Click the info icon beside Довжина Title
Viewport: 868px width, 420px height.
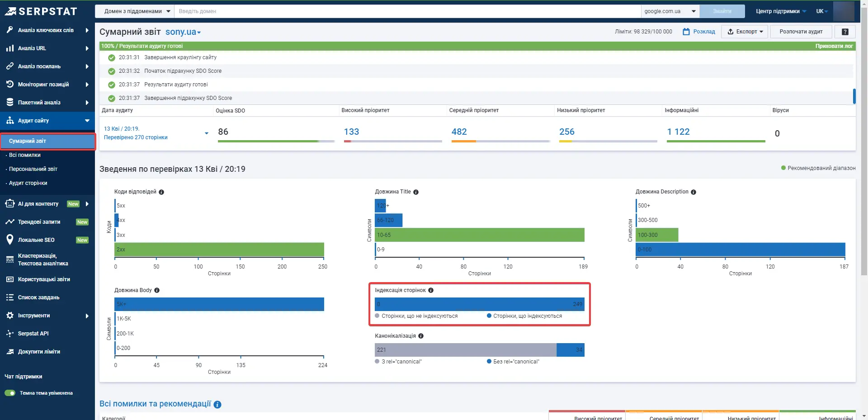pyautogui.click(x=416, y=192)
